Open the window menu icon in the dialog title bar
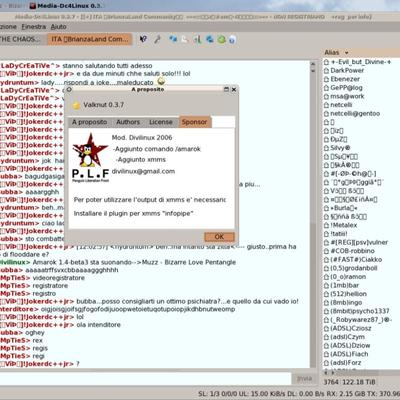Viewport: 400px width, 400px height. point(69,89)
